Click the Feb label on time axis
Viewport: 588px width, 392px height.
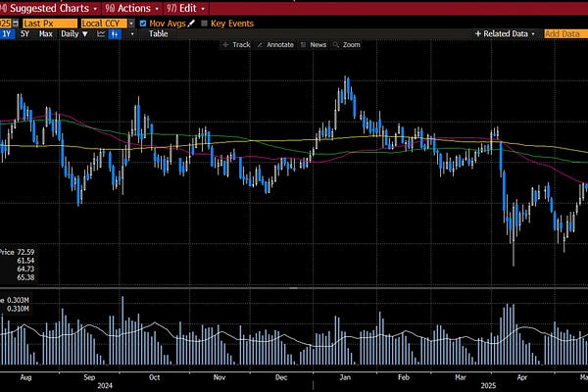[x=404, y=377]
